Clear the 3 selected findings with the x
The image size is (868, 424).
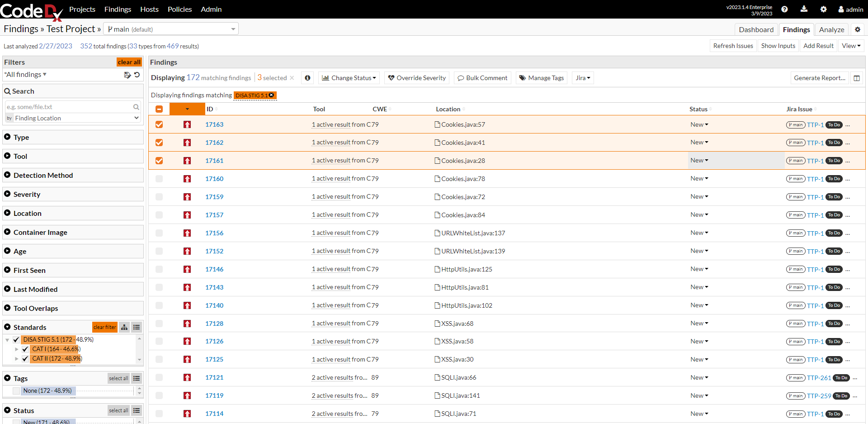(x=292, y=78)
